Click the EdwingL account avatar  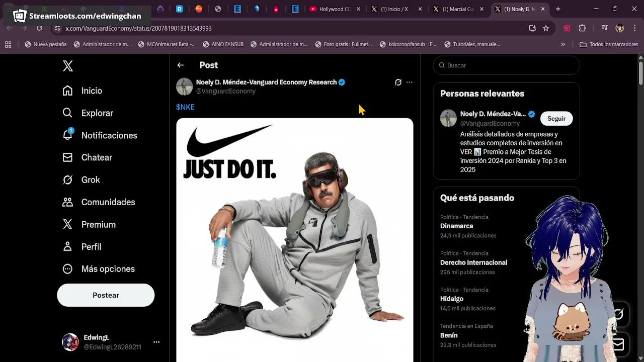(70, 342)
